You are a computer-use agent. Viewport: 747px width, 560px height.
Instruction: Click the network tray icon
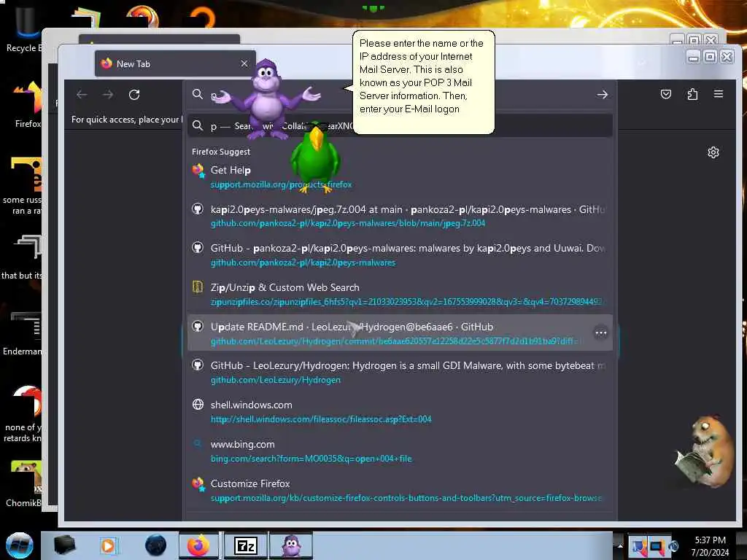click(656, 547)
